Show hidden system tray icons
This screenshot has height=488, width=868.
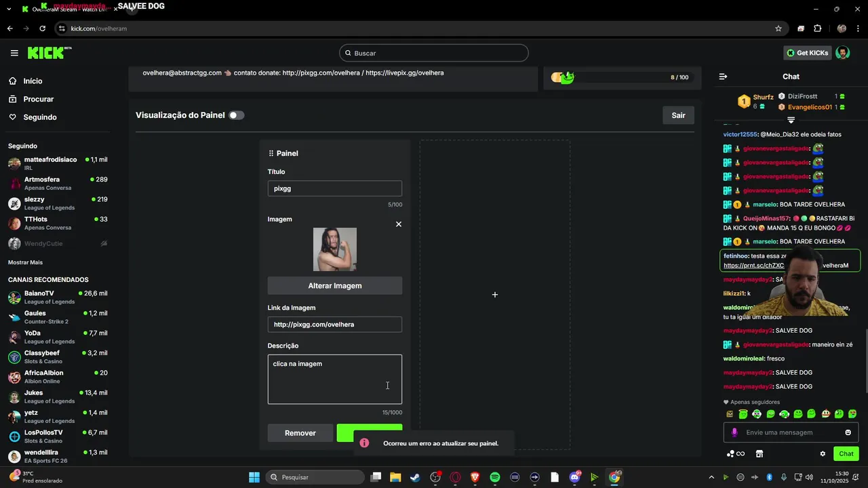pos(711,477)
